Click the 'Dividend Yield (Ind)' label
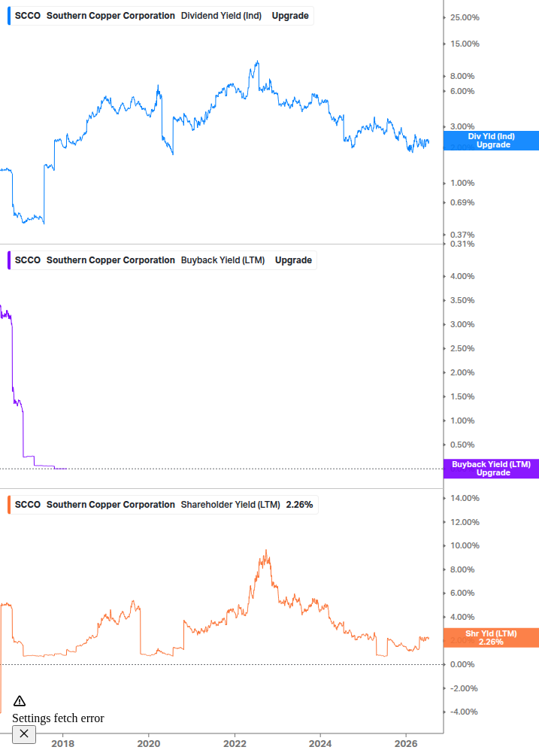539x756 pixels. (x=221, y=16)
